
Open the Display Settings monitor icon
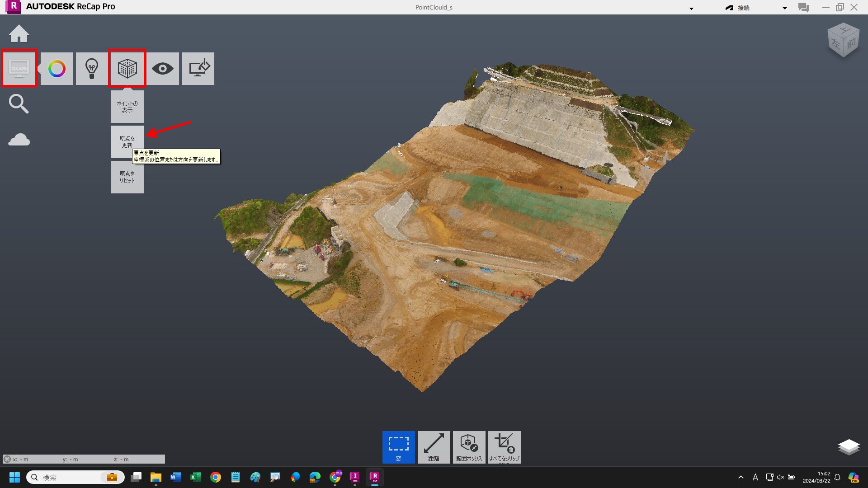[x=19, y=69]
